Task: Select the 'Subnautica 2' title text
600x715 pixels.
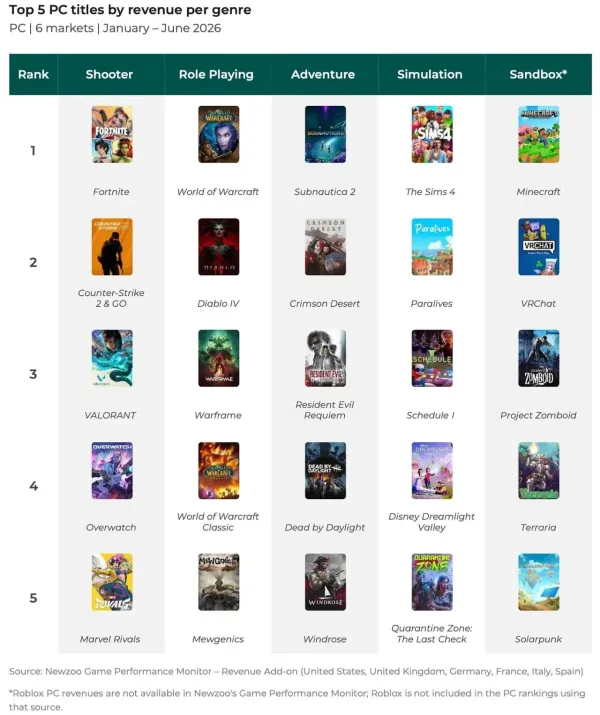Action: (x=325, y=192)
